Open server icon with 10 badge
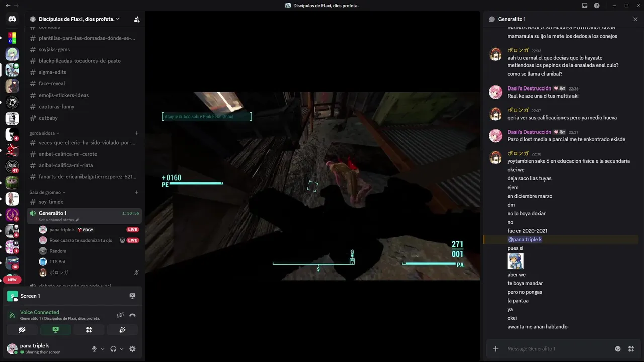 [x=12, y=263]
